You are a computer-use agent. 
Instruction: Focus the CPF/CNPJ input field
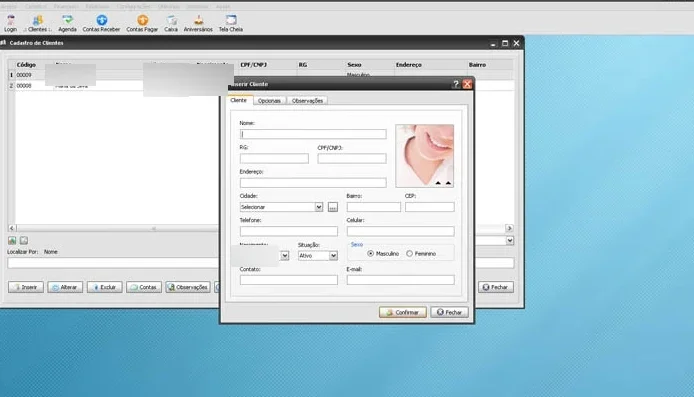[351, 158]
